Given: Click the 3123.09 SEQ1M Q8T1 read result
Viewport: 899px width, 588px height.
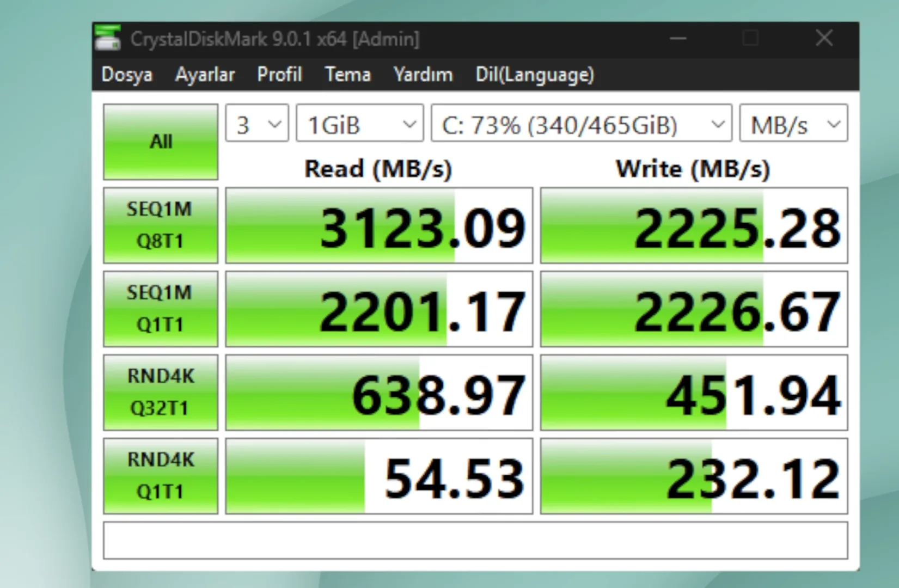Looking at the screenshot, I should pos(379,225).
